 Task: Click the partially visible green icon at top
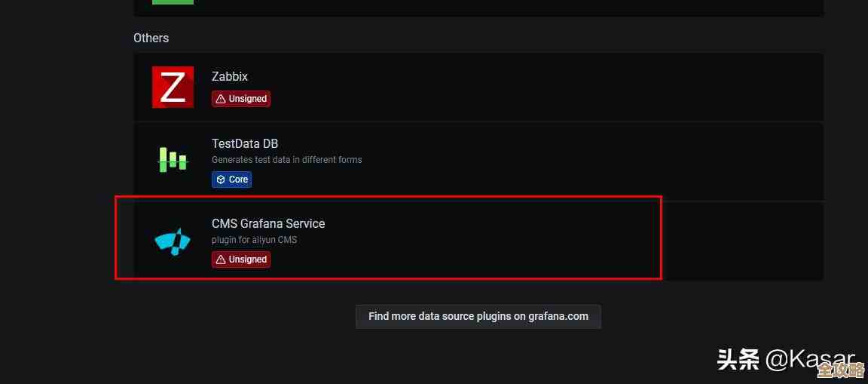[x=173, y=2]
